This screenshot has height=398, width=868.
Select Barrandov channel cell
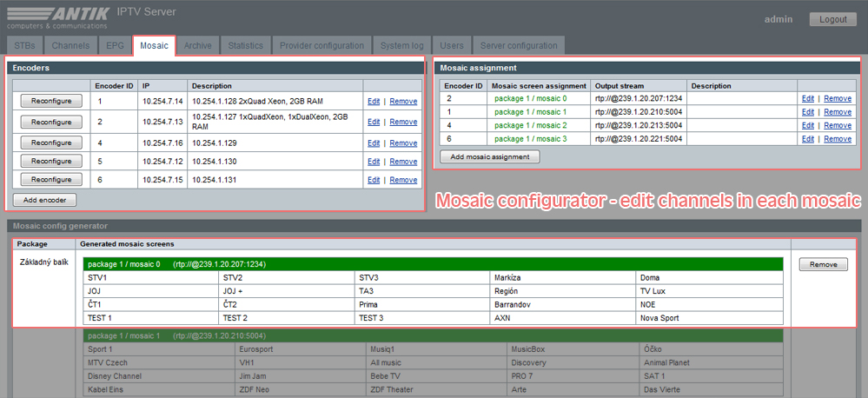(x=563, y=304)
